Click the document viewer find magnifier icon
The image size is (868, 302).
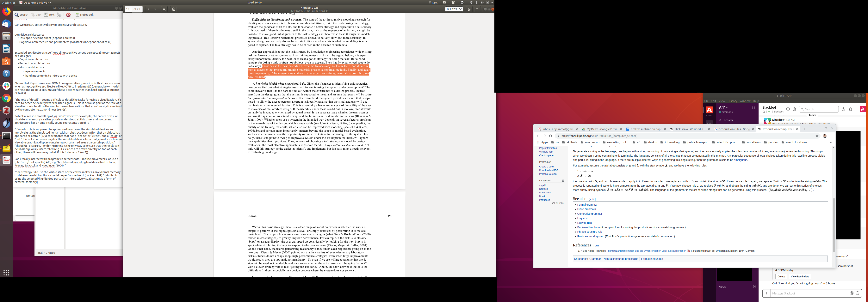[164, 9]
